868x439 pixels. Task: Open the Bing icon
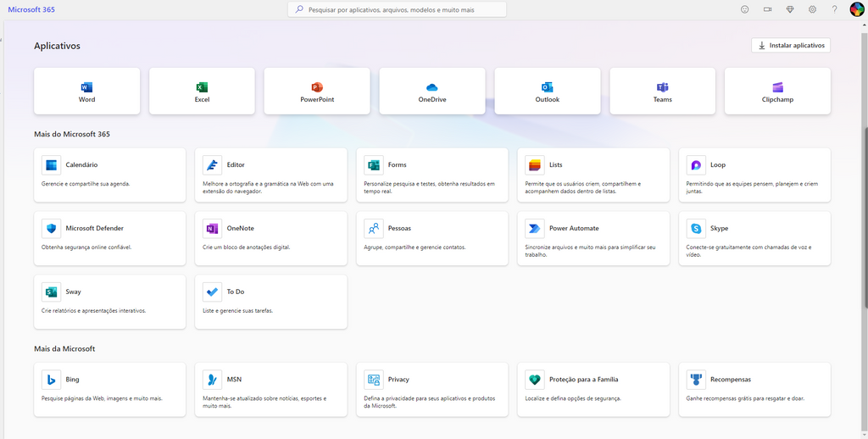click(x=52, y=380)
